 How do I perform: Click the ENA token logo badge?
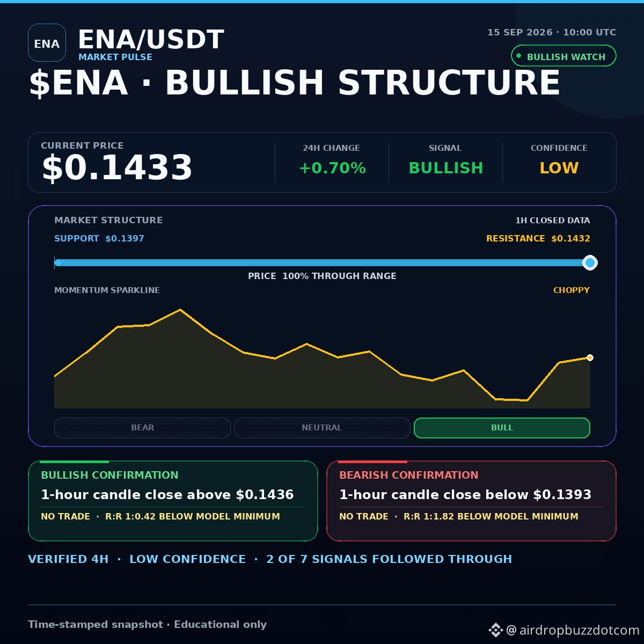coord(47,43)
